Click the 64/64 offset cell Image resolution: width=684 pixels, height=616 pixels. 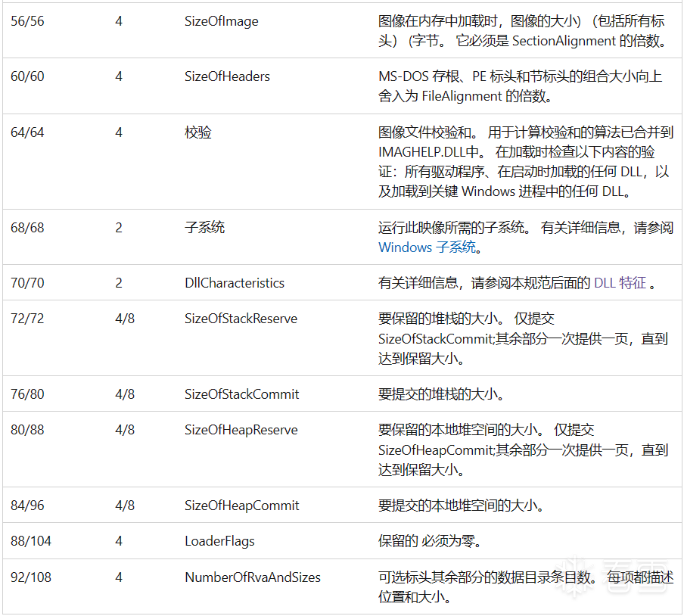27,132
